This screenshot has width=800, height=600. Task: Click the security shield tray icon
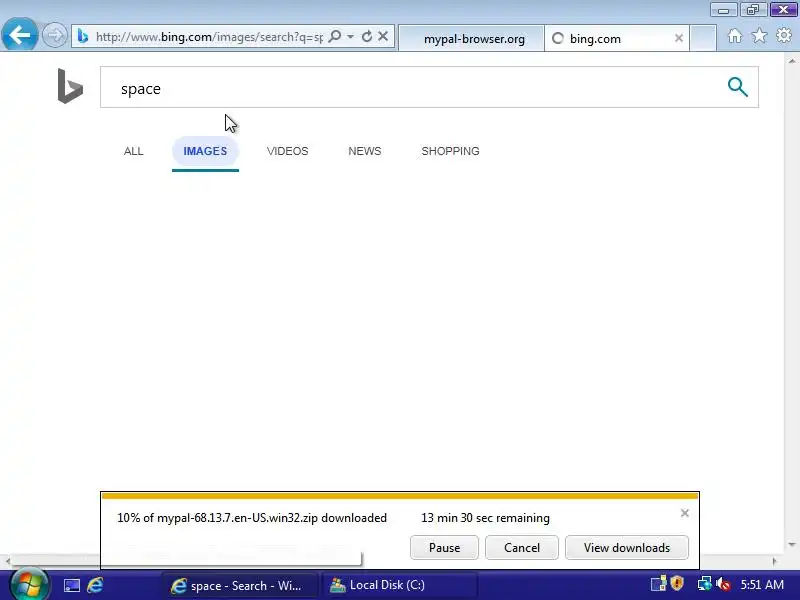[x=677, y=583]
